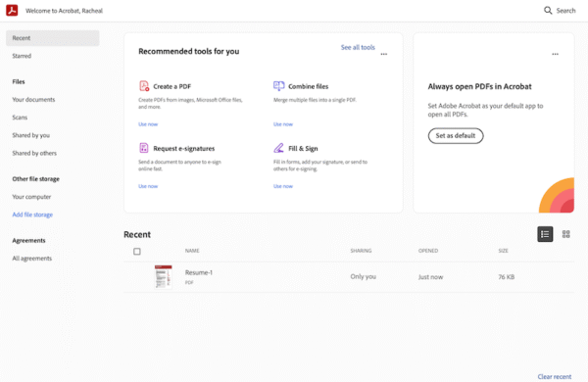588x382 pixels.
Task: Sort by the NAME column header
Action: 192,251
